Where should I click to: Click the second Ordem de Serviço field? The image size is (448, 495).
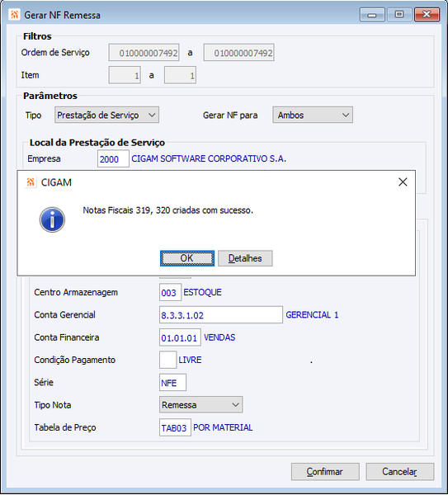tap(238, 53)
